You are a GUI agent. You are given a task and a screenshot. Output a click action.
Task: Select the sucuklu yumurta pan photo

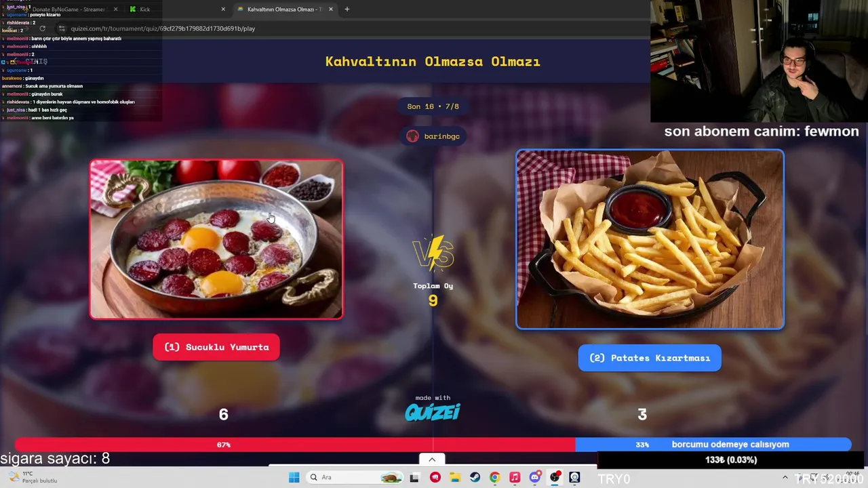216,239
